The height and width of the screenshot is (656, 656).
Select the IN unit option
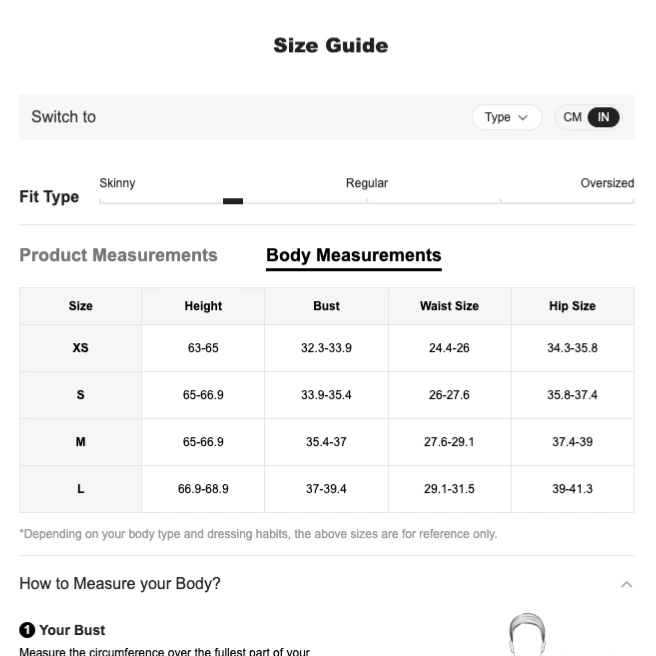(603, 117)
